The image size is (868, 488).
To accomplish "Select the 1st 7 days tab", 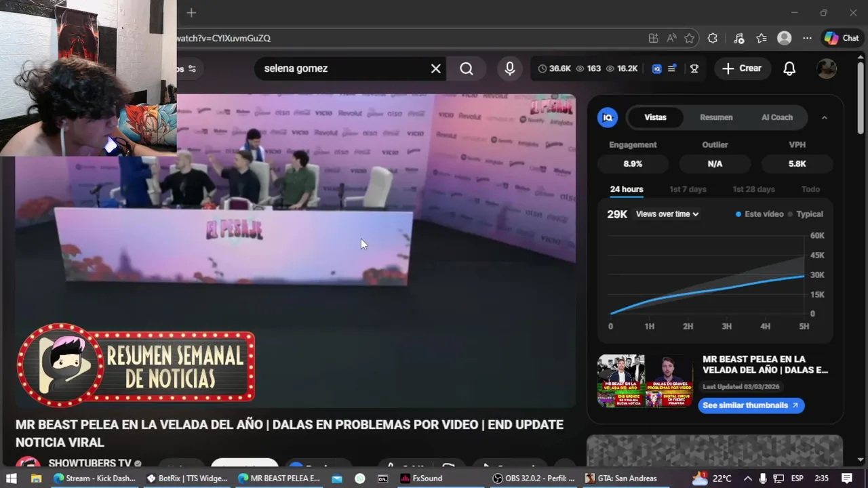I will coord(688,190).
